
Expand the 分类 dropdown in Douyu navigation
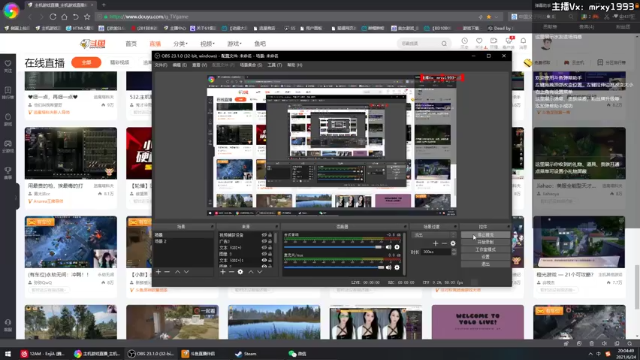pos(180,44)
